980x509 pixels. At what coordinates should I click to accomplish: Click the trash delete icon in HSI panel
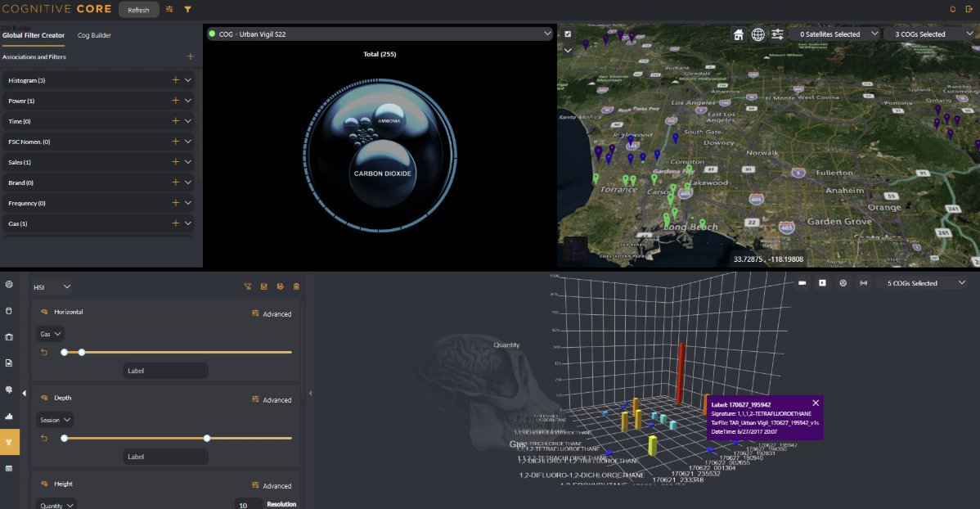(296, 286)
